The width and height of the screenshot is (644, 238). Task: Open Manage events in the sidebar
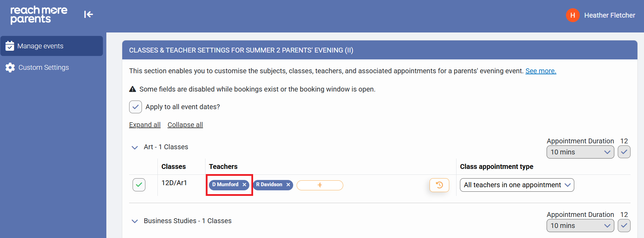tap(52, 46)
